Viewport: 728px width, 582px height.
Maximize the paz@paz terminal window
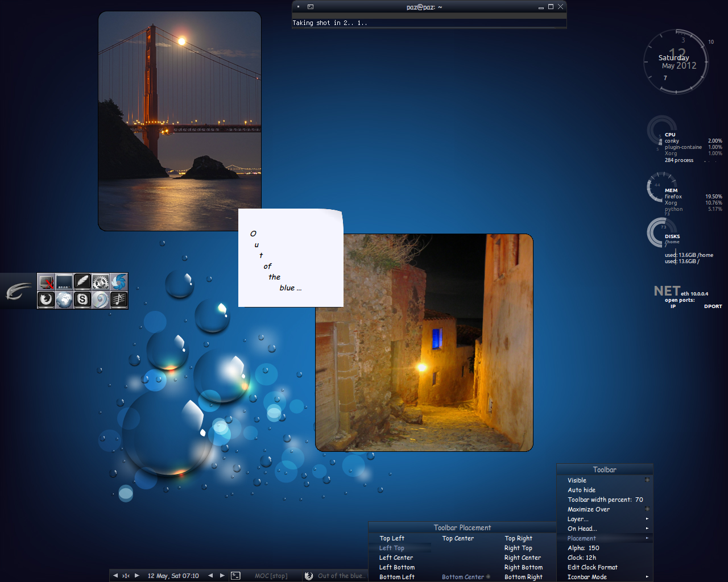click(551, 7)
